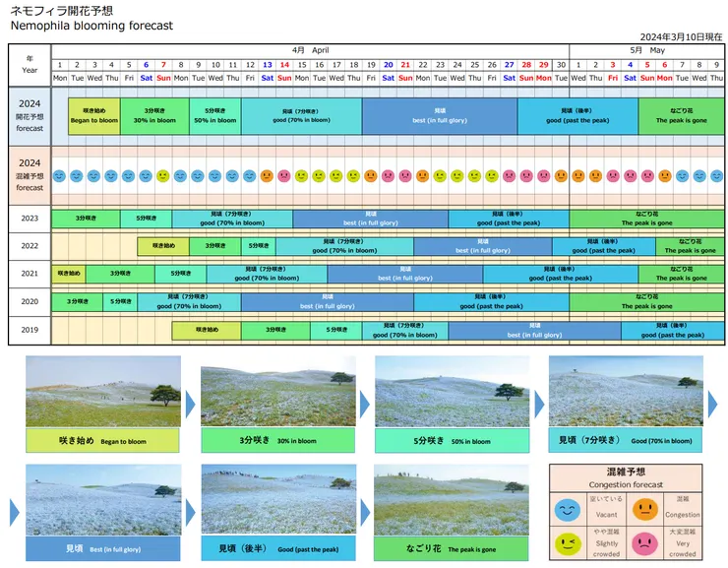Click the orange congestion face for April 19 Fri
This screenshot has width=728, height=568.
coord(371,176)
